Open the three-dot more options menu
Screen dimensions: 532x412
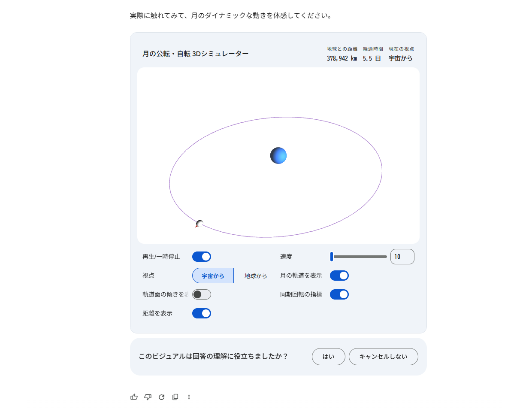189,397
